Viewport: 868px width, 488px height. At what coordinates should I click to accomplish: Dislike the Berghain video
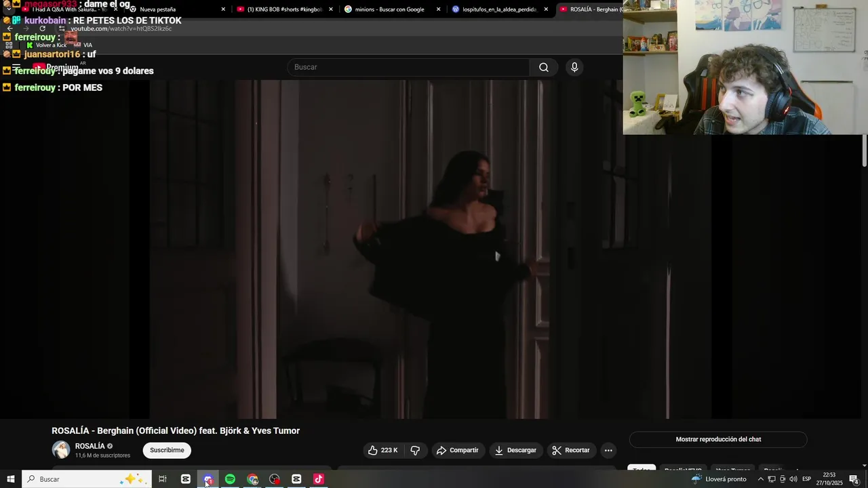415,450
